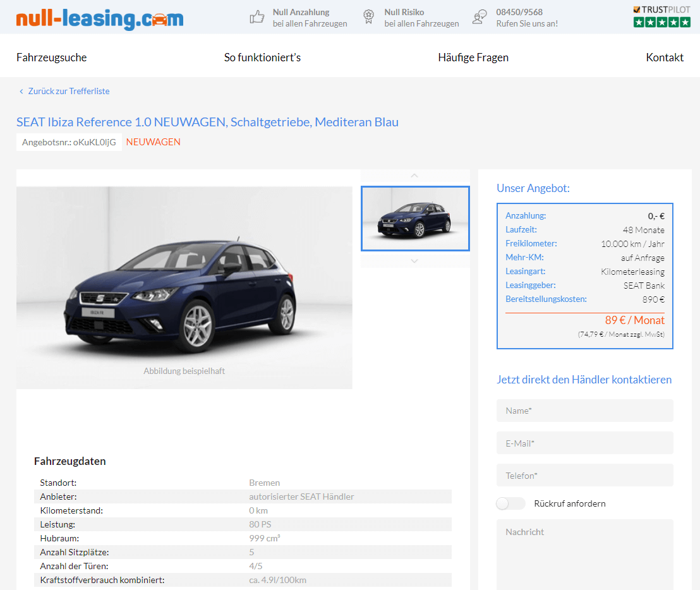This screenshot has width=700, height=590.
Task: Click the Rufen Sie uns an! text
Action: point(527,23)
